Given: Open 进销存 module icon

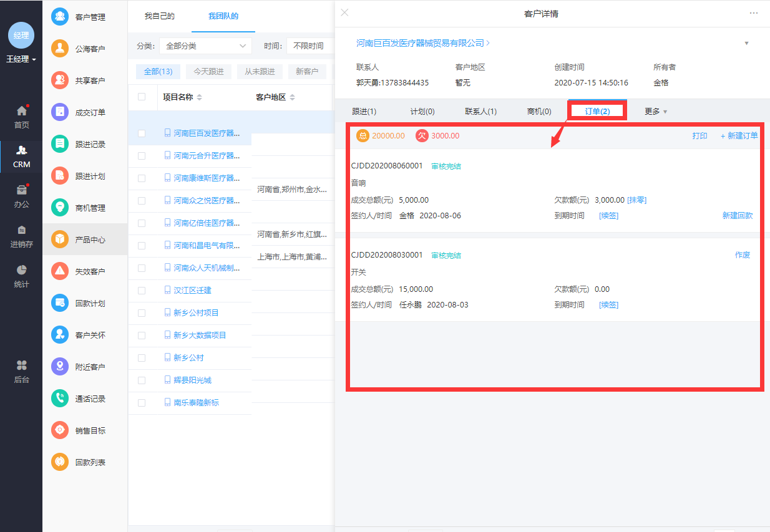Looking at the screenshot, I should point(21,230).
